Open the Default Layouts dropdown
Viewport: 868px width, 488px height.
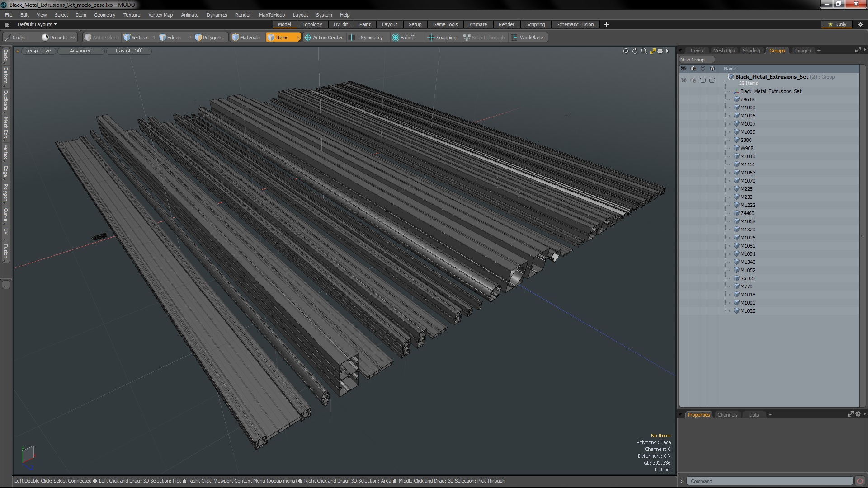pos(37,24)
